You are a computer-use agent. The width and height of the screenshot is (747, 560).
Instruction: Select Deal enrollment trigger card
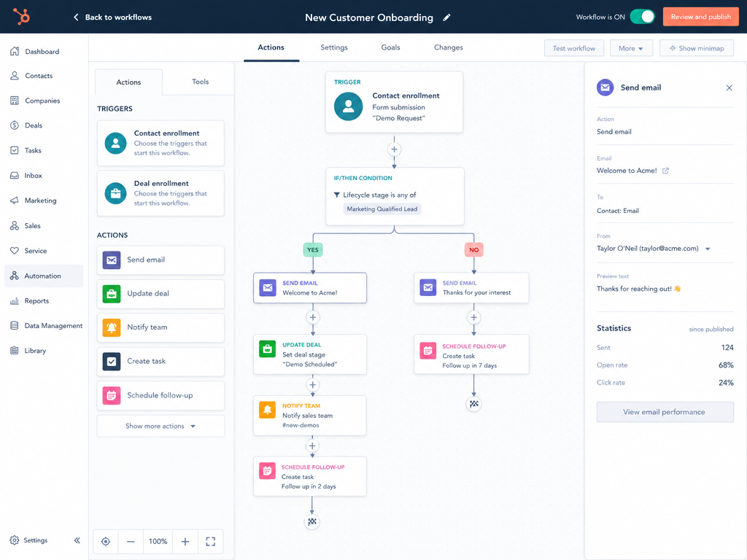(x=160, y=193)
